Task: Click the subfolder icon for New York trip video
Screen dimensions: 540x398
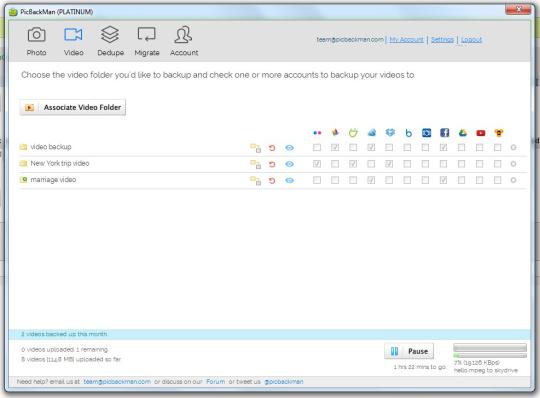Action: click(256, 164)
